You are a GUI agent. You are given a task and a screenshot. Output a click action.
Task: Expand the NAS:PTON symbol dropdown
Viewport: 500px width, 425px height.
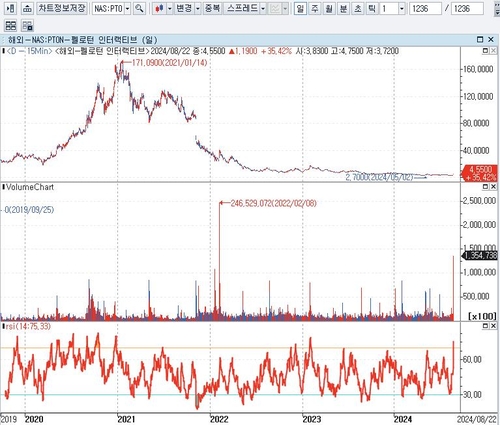[x=127, y=8]
